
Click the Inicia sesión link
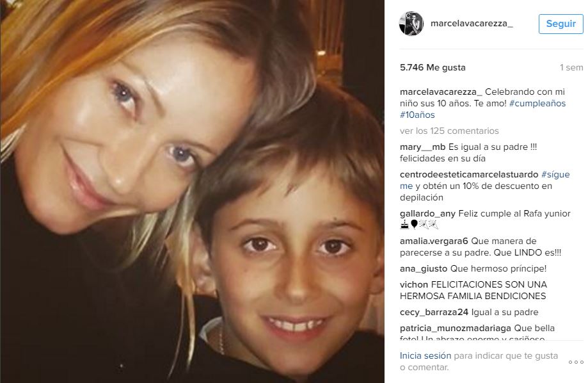click(x=425, y=355)
